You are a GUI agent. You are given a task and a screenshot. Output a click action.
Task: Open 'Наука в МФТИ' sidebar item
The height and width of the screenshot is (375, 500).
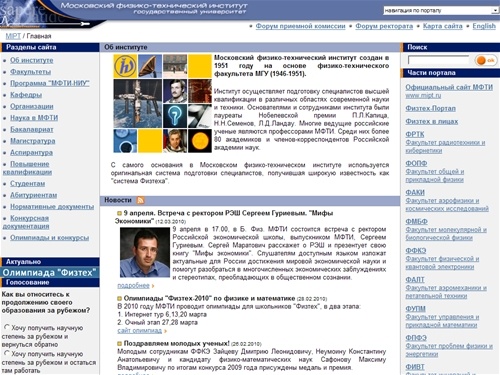(x=34, y=118)
